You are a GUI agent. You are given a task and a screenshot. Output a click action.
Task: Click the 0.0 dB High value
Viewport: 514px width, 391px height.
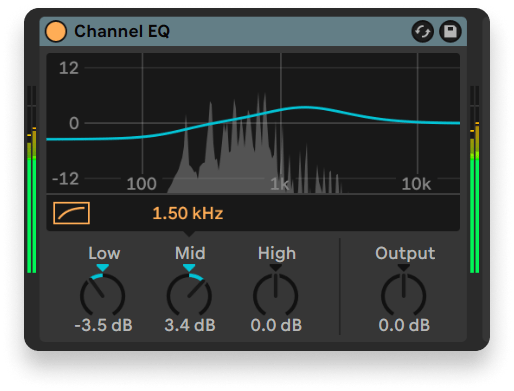(276, 325)
